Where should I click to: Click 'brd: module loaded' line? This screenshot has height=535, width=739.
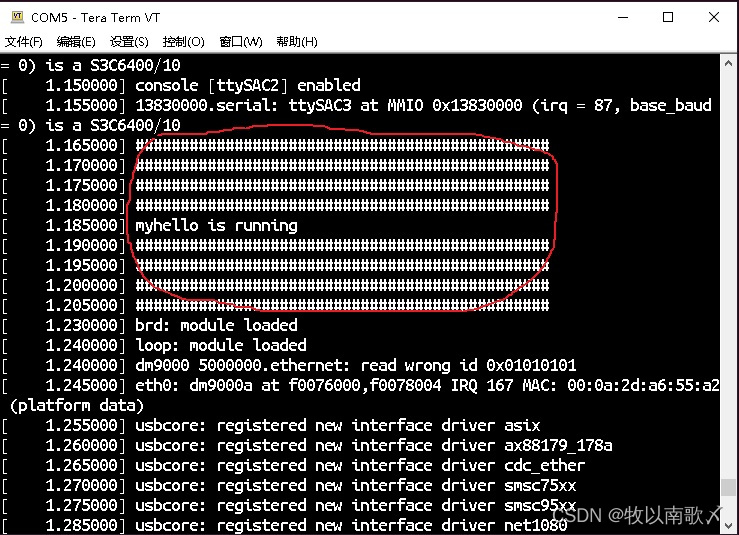[216, 325]
